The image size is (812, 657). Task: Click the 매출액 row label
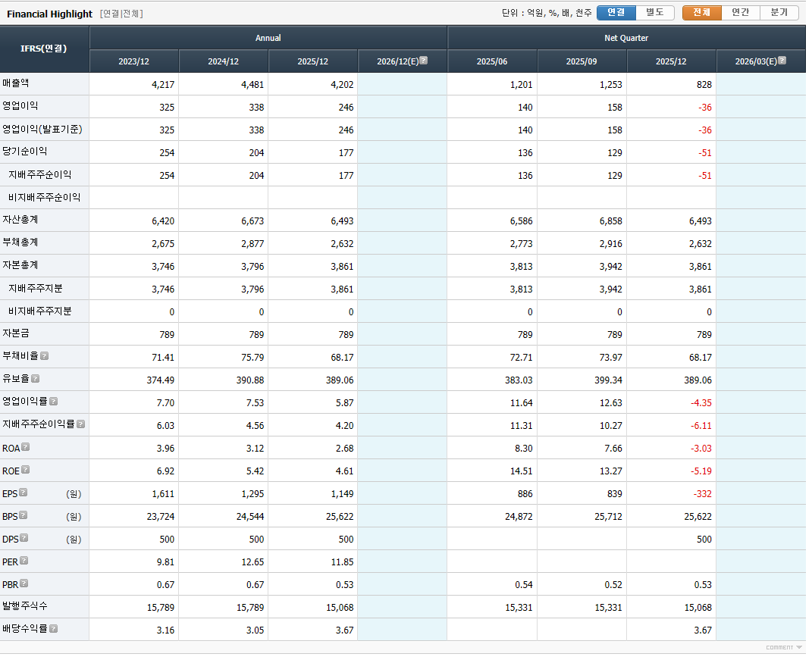[15, 83]
